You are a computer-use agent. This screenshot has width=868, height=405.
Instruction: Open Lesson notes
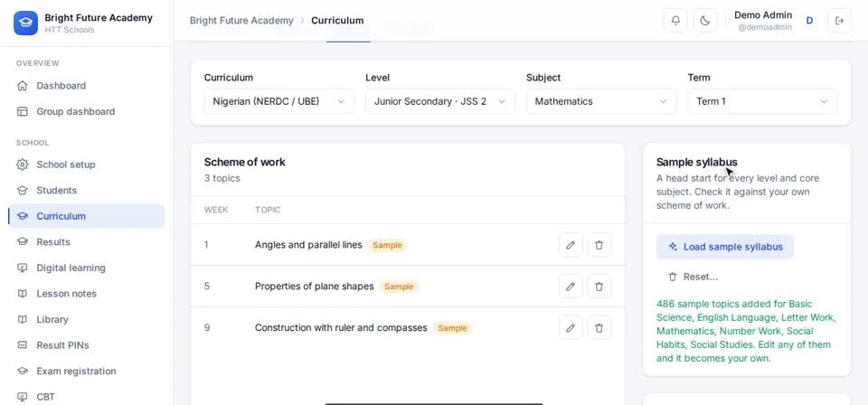click(87, 294)
